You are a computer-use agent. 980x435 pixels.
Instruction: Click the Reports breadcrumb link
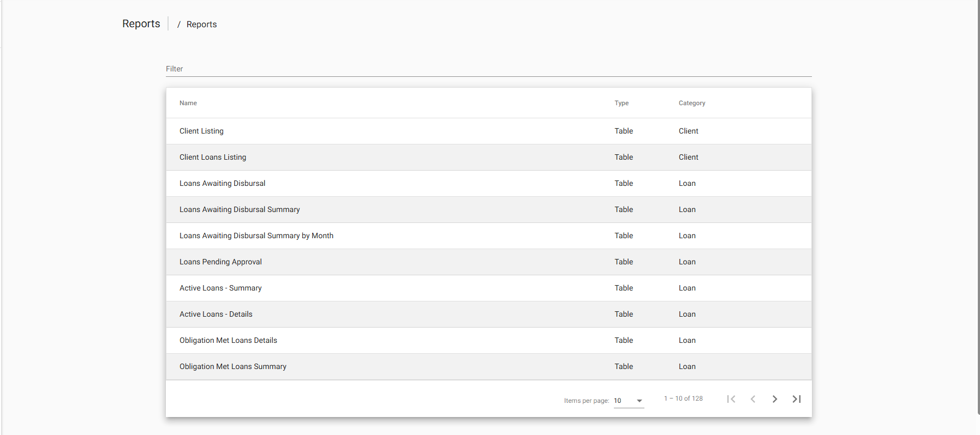201,25
